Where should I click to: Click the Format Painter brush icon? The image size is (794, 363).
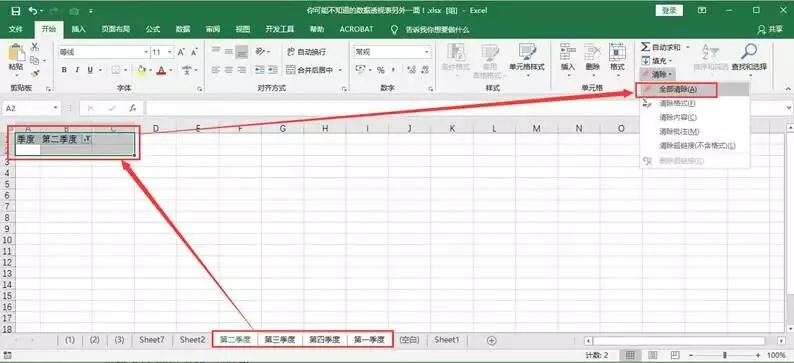[35, 74]
